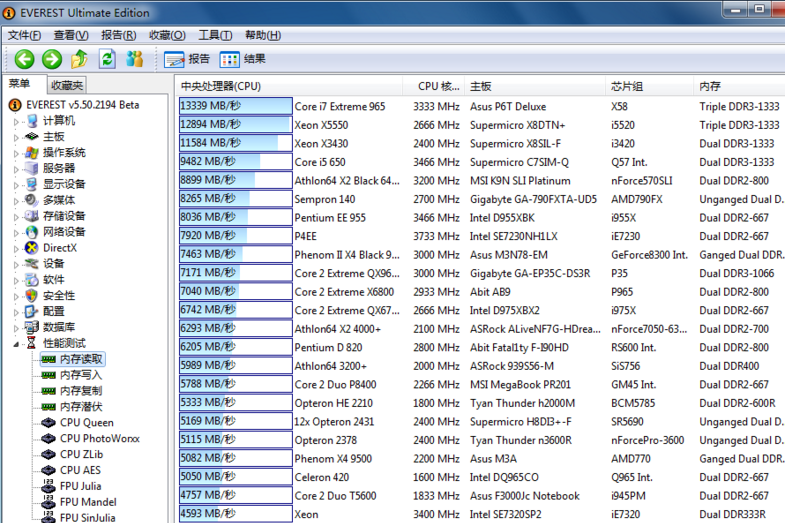The image size is (786, 523).
Task: Expand the 安全性 tree node arrow
Action: point(17,296)
